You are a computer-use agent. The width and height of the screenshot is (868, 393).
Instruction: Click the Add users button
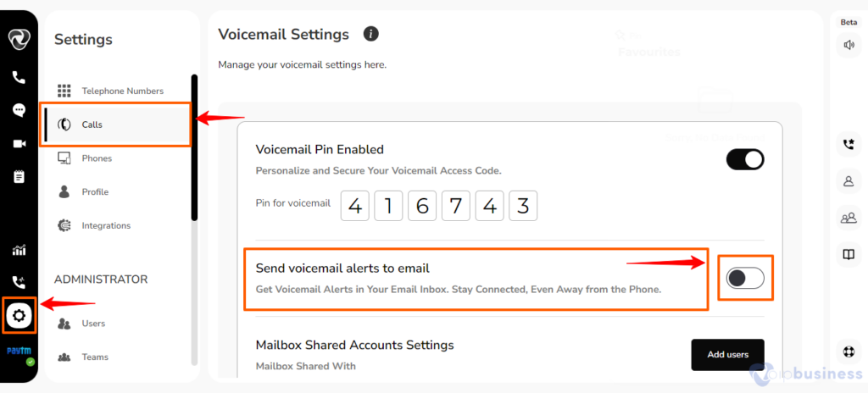coord(728,355)
